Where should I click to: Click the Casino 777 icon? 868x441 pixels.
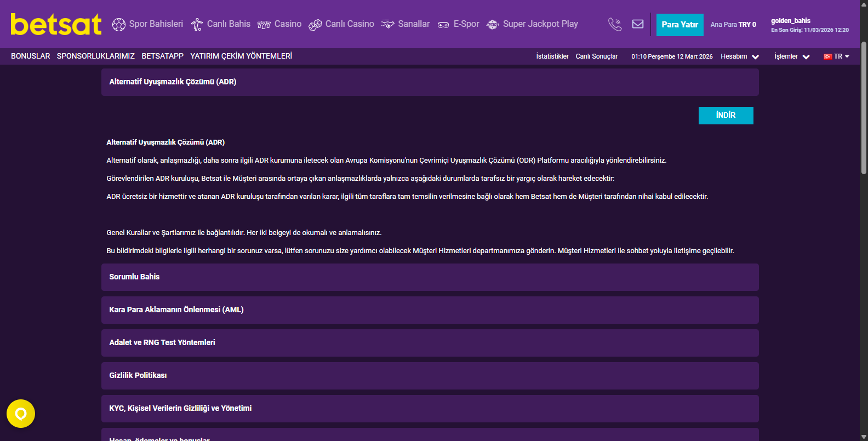[x=264, y=25]
